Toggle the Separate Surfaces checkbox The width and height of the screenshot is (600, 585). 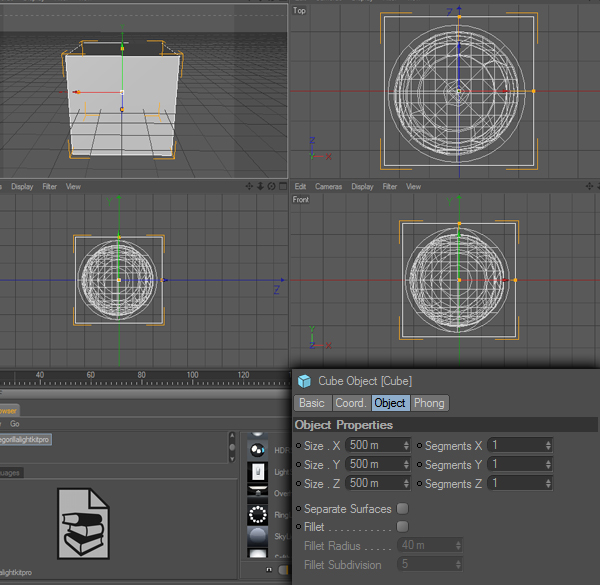coord(402,508)
